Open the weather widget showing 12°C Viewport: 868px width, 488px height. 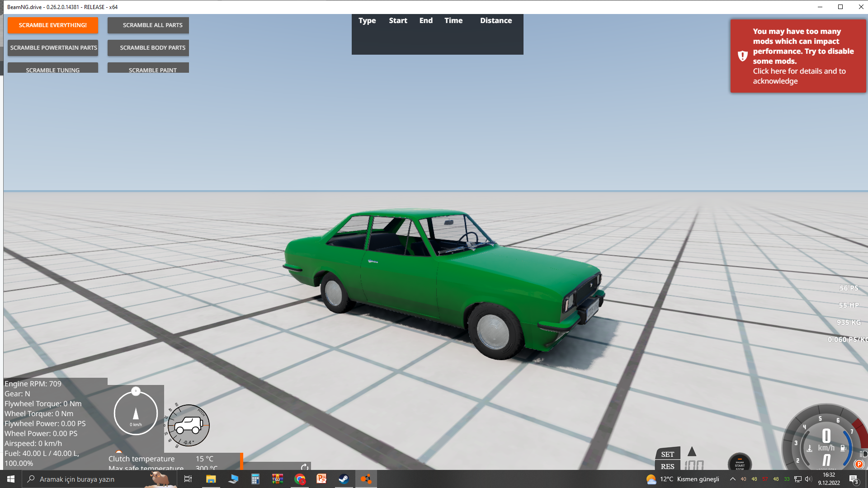pyautogui.click(x=683, y=479)
